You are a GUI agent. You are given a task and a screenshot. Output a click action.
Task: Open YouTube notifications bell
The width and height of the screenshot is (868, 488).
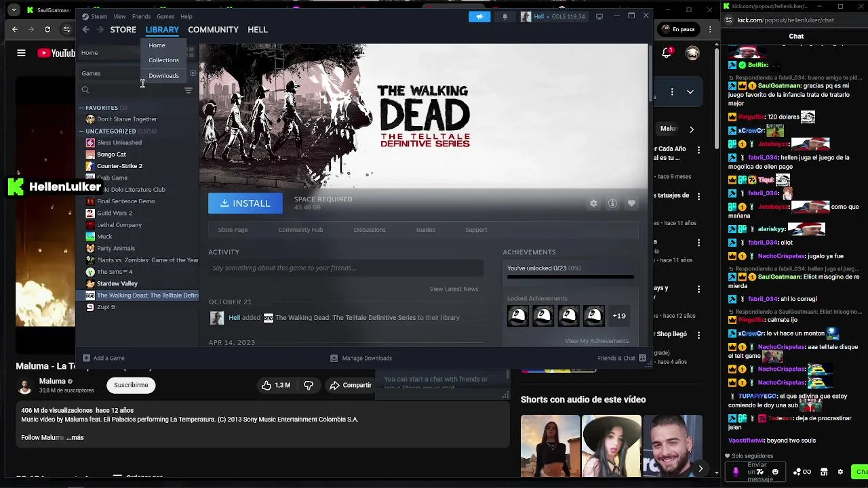667,53
